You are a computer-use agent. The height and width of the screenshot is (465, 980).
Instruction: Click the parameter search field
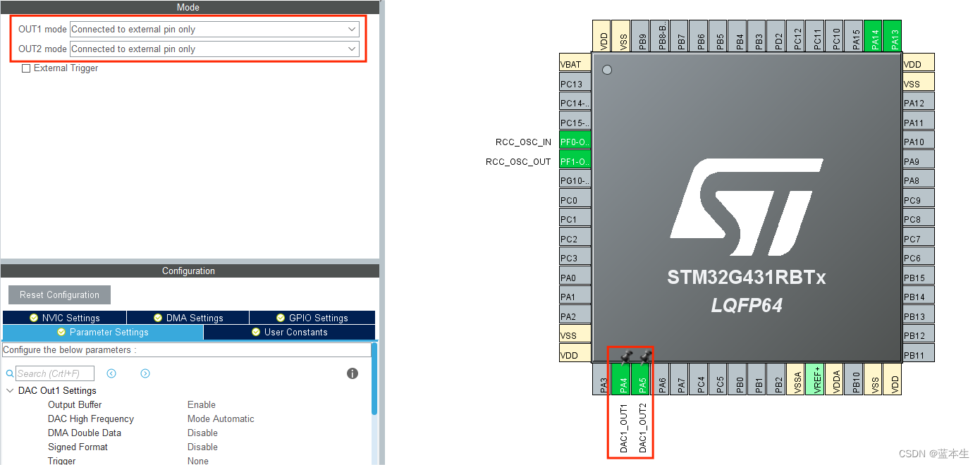55,373
